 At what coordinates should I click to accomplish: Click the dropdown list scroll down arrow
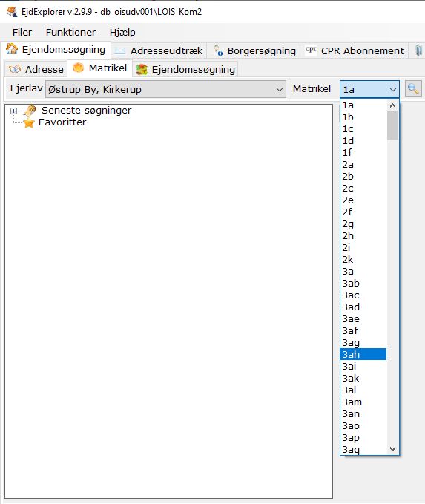[x=392, y=449]
